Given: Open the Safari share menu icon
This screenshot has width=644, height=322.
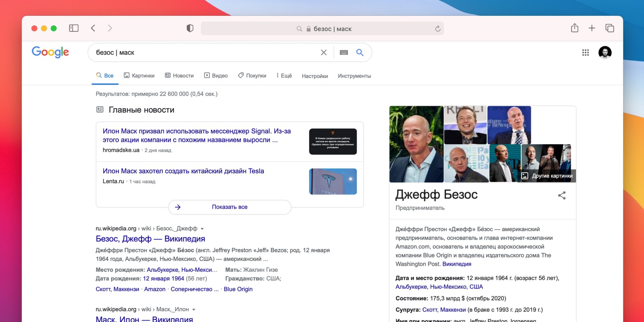Looking at the screenshot, I should (x=575, y=28).
